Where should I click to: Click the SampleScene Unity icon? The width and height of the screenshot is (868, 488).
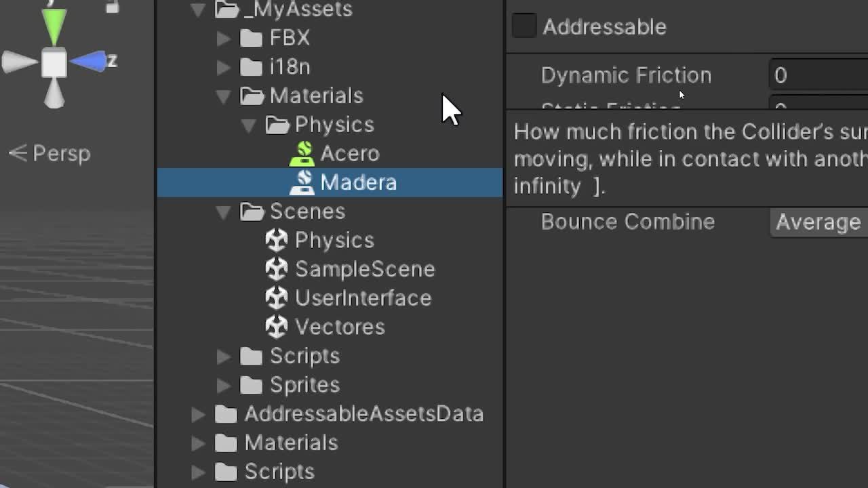pyautogui.click(x=277, y=269)
